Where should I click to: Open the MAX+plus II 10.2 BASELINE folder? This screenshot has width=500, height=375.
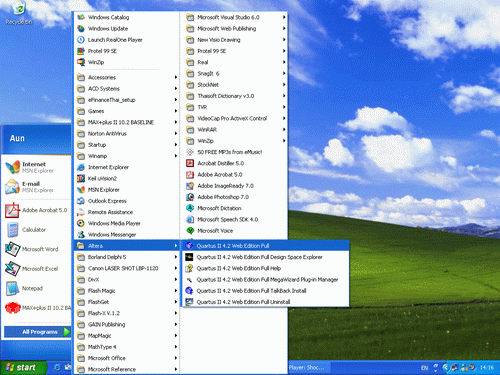coord(127,122)
